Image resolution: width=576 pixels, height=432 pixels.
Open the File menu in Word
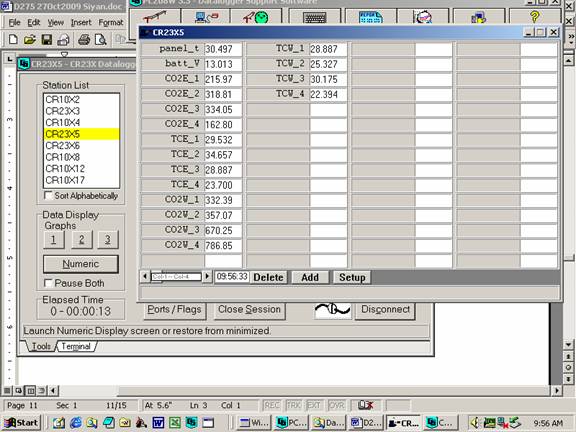[14, 22]
